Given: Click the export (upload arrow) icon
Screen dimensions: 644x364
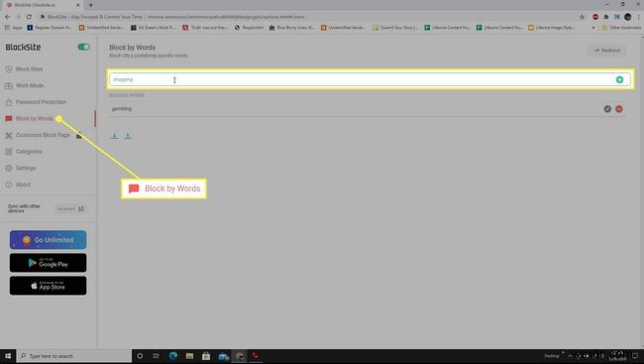Looking at the screenshot, I should pos(128,136).
